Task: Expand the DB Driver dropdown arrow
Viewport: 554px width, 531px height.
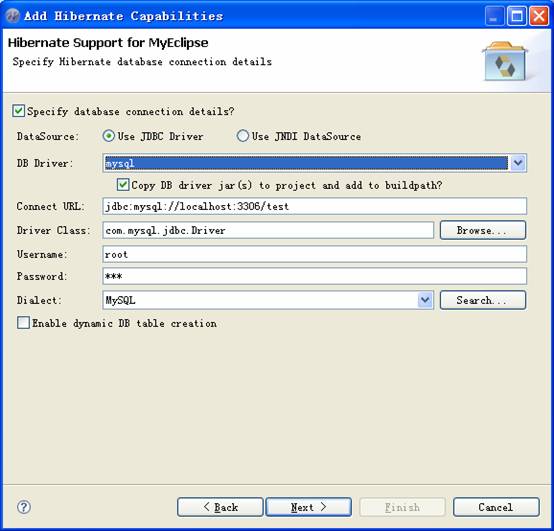Action: [x=518, y=163]
